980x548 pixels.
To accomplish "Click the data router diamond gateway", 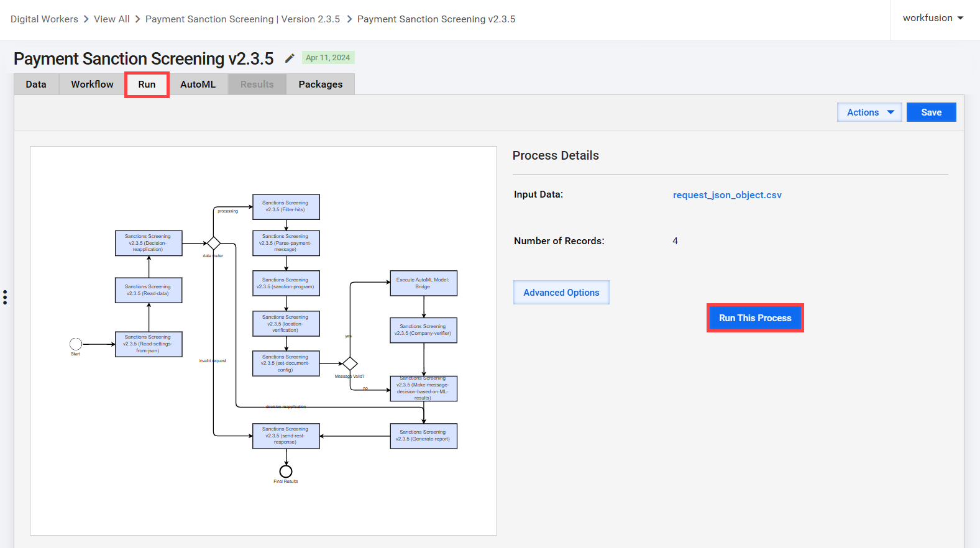I will coord(214,244).
